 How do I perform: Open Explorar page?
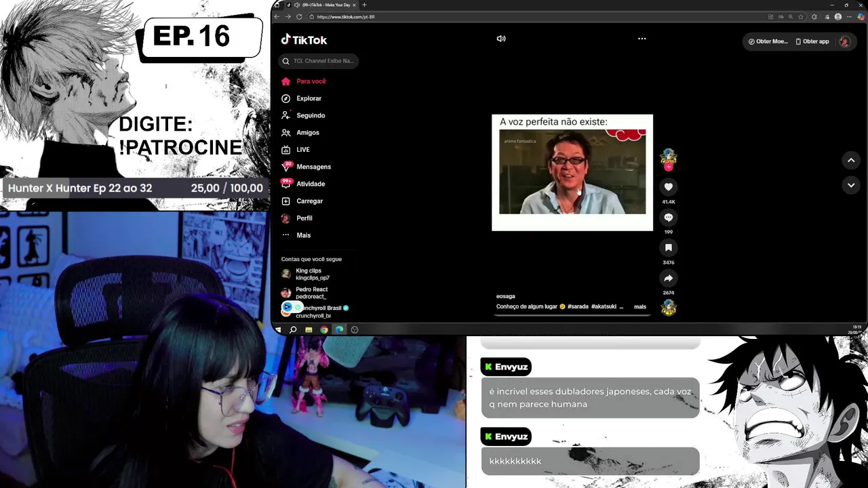pyautogui.click(x=302, y=98)
